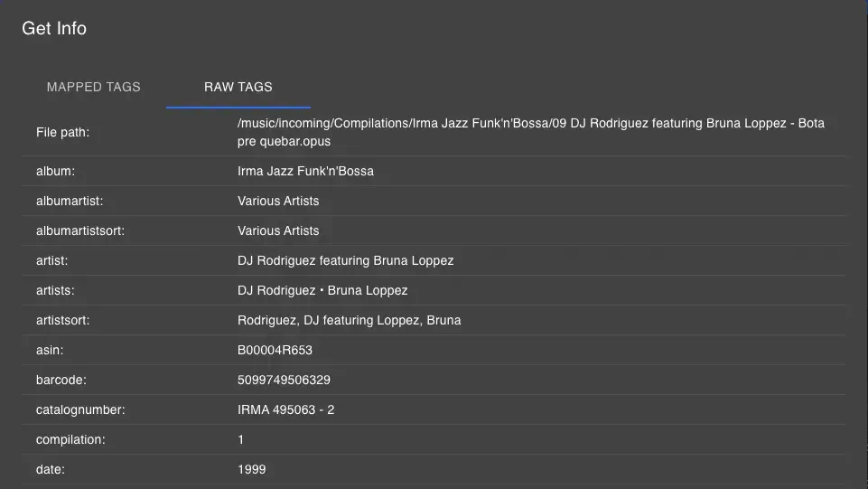Click the Get Info dialog title
The image size is (868, 489).
(x=54, y=28)
